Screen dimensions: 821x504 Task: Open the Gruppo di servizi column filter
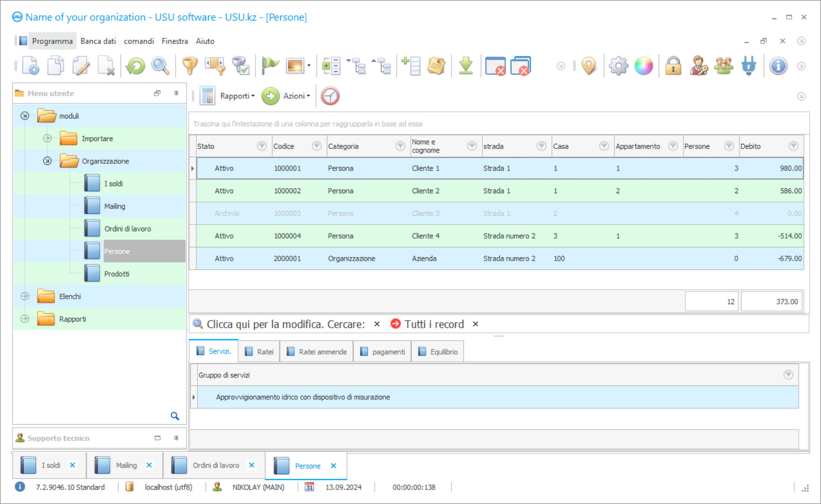click(x=789, y=375)
